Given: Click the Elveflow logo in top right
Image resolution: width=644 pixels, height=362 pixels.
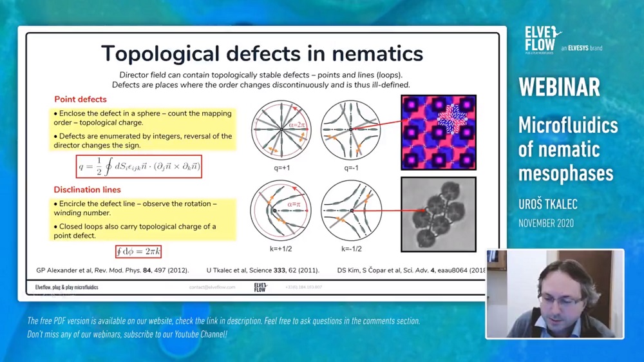Looking at the screenshot, I should tap(543, 39).
